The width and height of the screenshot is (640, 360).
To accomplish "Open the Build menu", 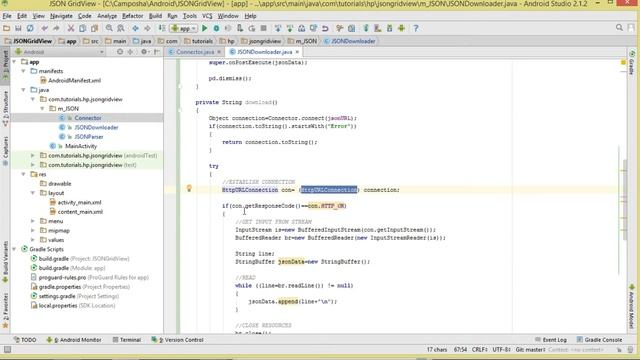I will coord(155,16).
